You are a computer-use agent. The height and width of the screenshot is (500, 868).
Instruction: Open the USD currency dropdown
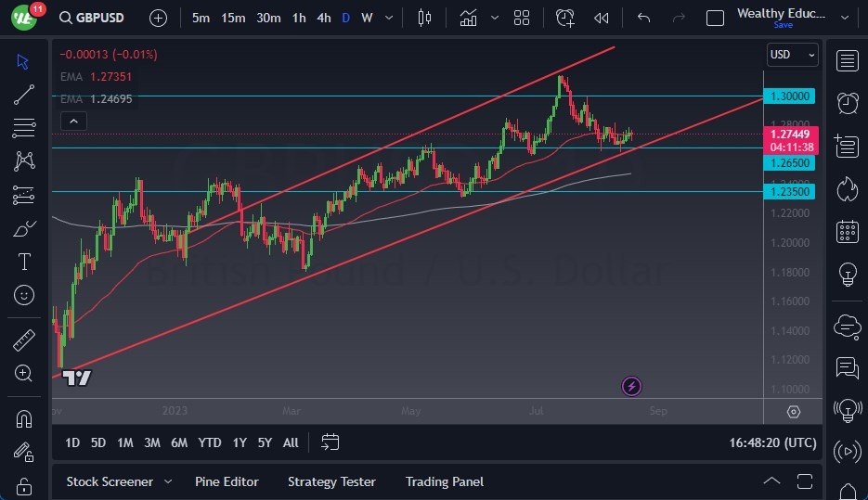click(x=793, y=55)
